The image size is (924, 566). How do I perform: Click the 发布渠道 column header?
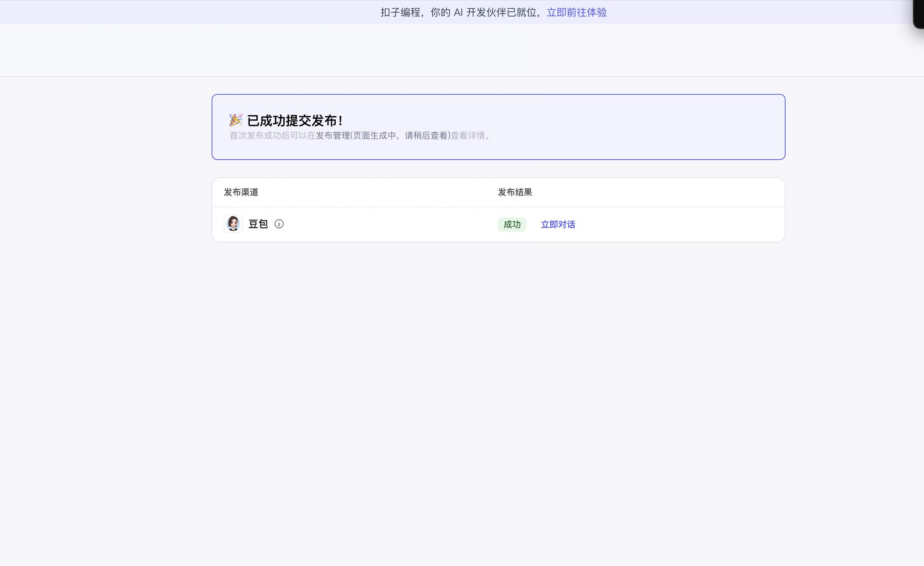click(241, 192)
